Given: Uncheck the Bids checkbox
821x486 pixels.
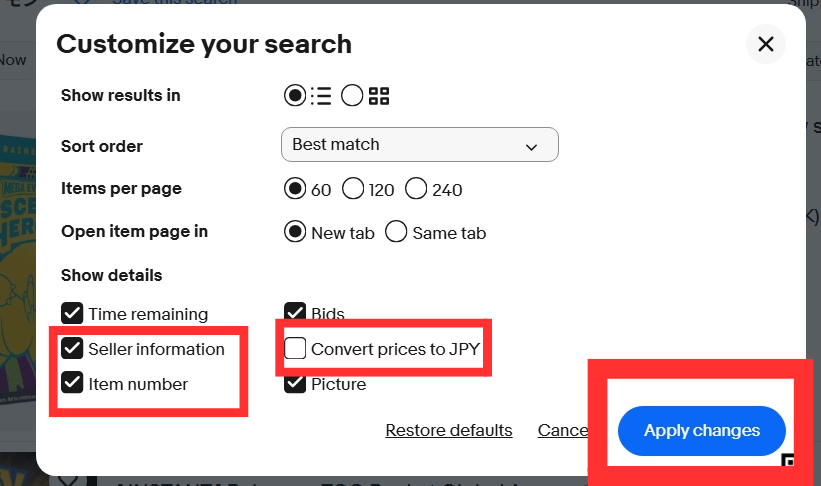Looking at the screenshot, I should (x=295, y=314).
